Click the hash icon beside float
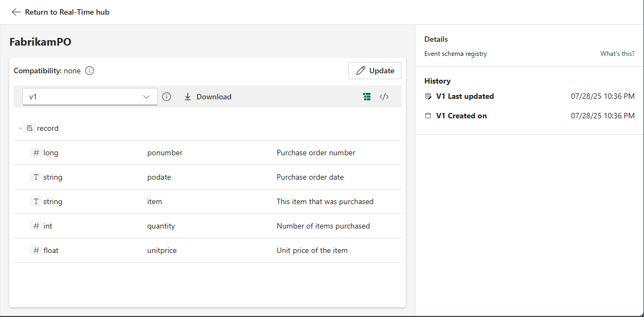 pos(36,251)
